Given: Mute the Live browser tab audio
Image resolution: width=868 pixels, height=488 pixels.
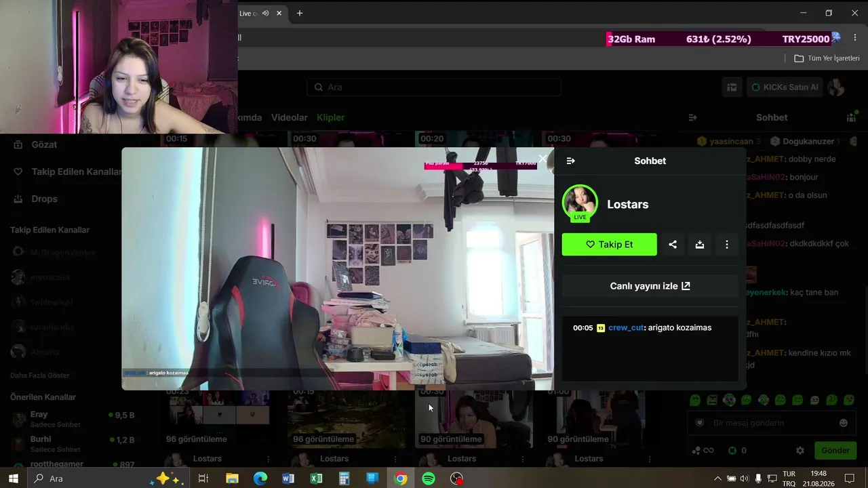Looking at the screenshot, I should pyautogui.click(x=266, y=14).
